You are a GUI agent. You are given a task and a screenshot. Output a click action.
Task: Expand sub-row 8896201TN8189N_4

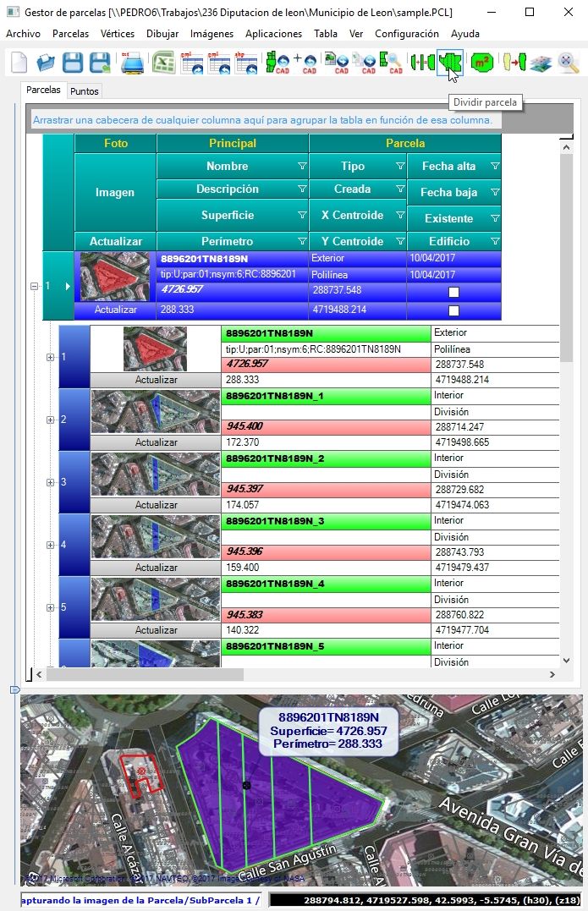click(51, 607)
